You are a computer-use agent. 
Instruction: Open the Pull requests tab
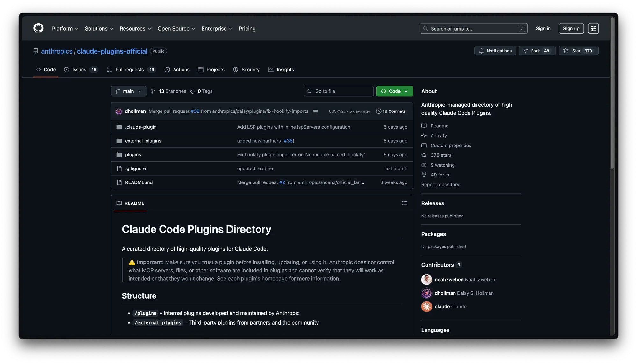[129, 69]
